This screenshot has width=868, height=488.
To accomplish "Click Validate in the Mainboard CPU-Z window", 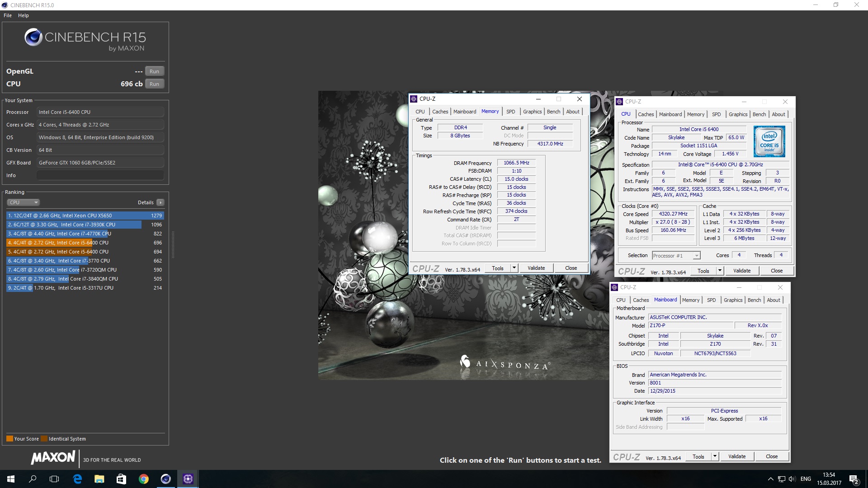I will pos(736,456).
